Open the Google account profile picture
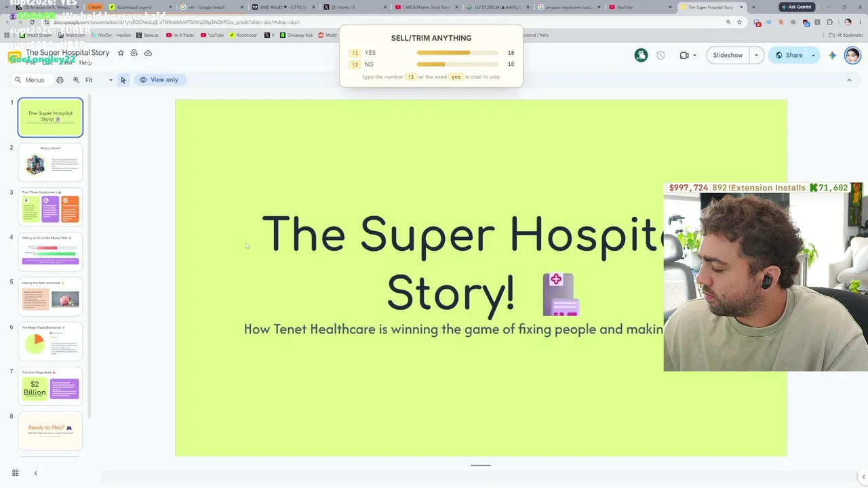The image size is (868, 488). tap(852, 55)
